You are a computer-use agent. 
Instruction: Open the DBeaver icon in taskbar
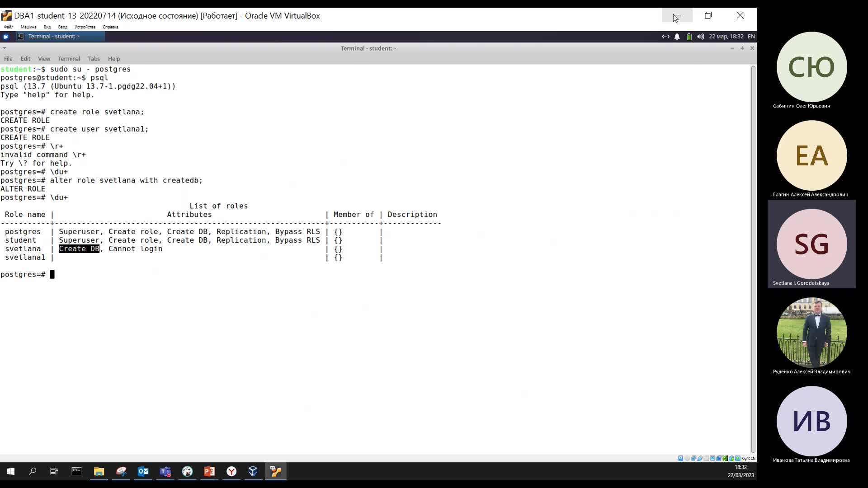click(x=187, y=472)
